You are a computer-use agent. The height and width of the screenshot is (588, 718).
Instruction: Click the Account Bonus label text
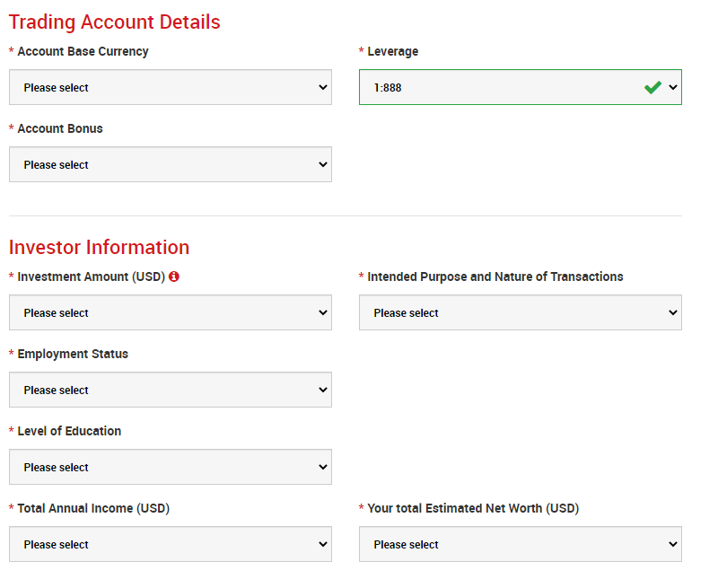60,128
